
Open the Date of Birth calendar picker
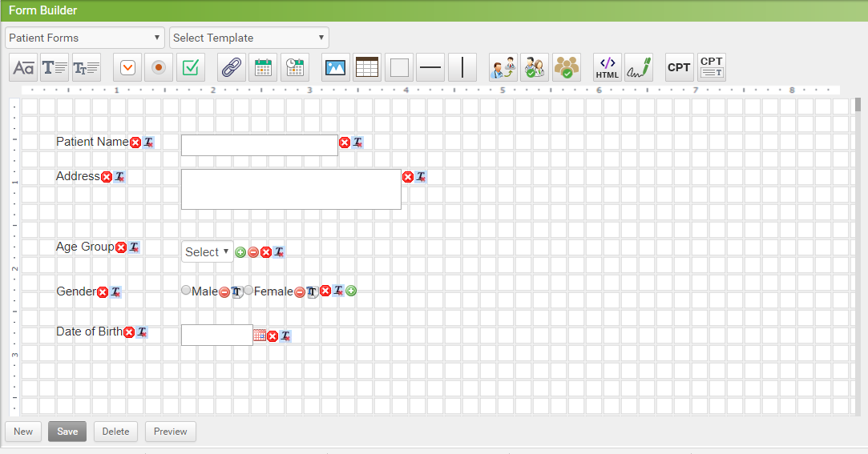click(260, 335)
